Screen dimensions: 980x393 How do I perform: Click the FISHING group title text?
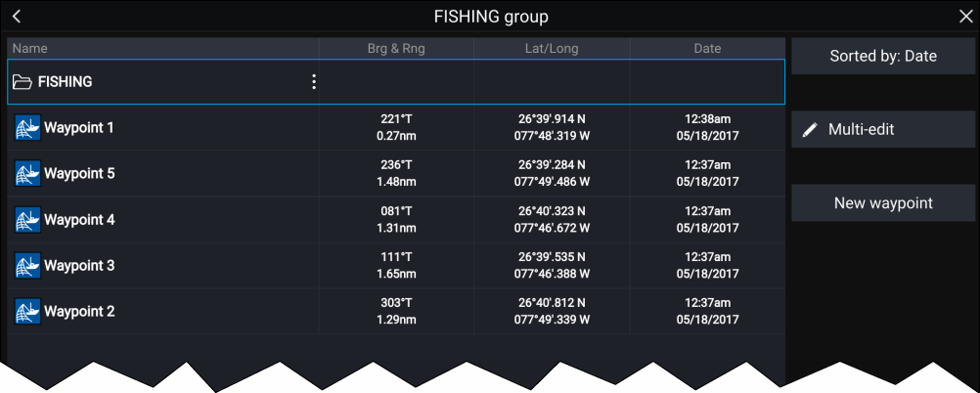click(491, 17)
